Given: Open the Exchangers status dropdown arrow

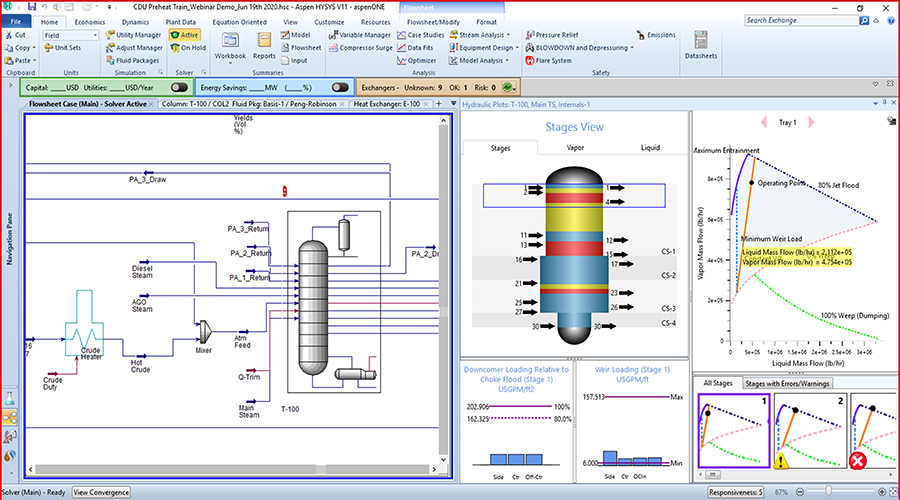Looking at the screenshot, I should pos(514,88).
